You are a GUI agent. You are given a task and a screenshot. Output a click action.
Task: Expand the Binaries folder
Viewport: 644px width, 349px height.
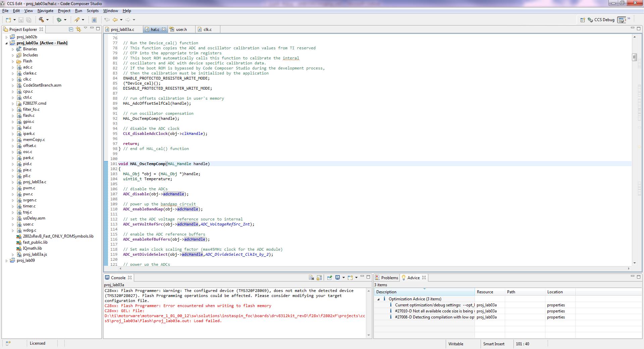pyautogui.click(x=13, y=49)
